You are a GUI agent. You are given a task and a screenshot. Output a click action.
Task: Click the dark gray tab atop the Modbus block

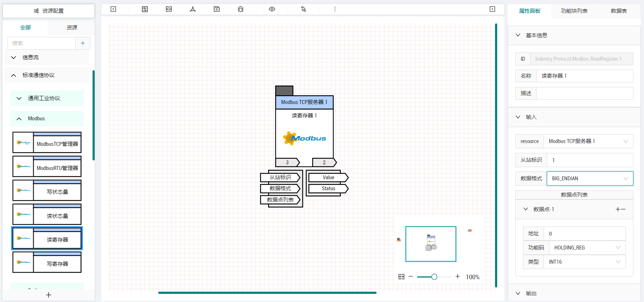tap(284, 90)
